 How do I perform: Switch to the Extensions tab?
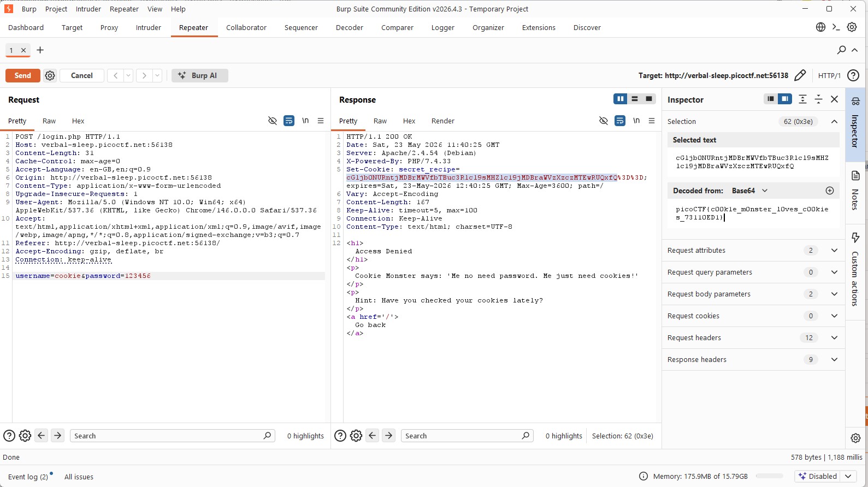[x=539, y=27]
